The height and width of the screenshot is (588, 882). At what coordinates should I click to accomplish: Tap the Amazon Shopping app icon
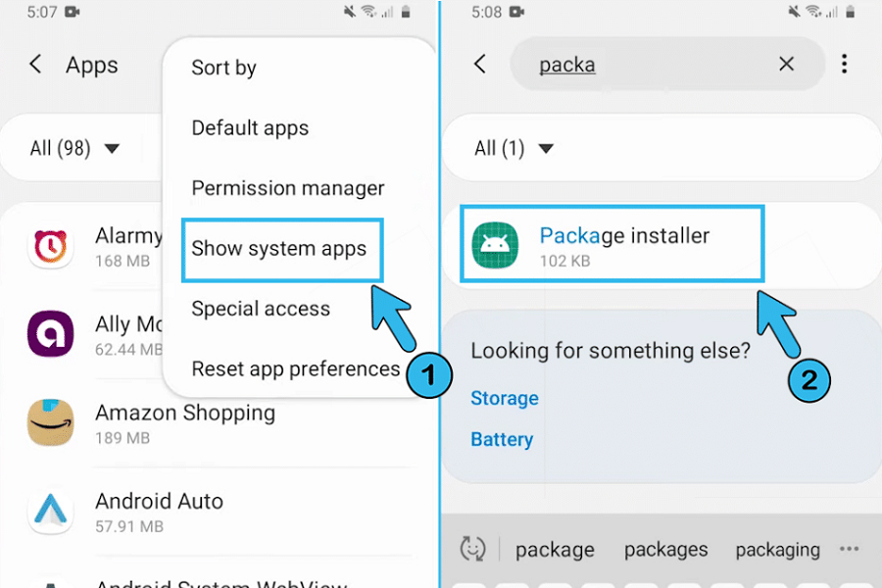click(x=50, y=423)
